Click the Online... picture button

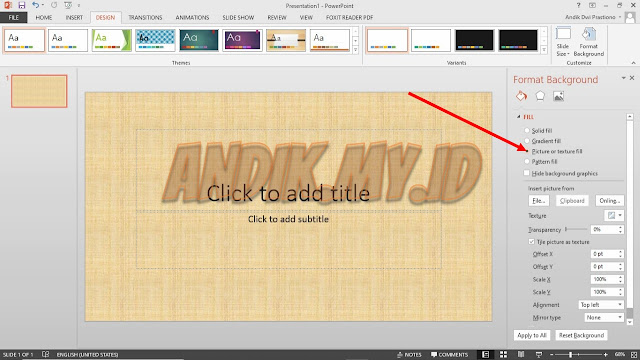pyautogui.click(x=609, y=200)
